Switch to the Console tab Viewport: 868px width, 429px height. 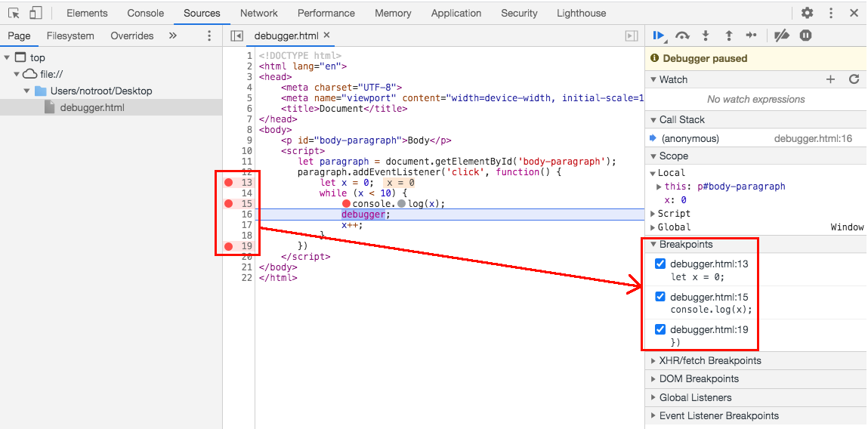click(x=145, y=13)
